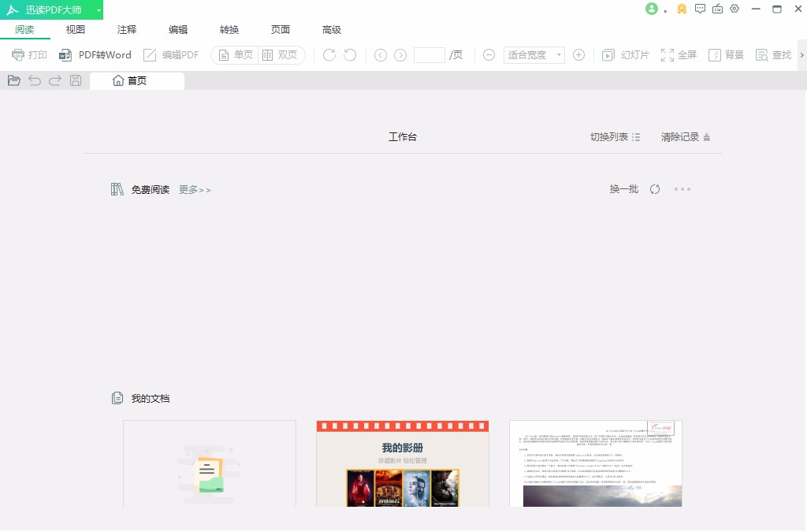Toggle 切换列表 list view for workbench
Viewport: 807px width, 532px height.
click(615, 136)
